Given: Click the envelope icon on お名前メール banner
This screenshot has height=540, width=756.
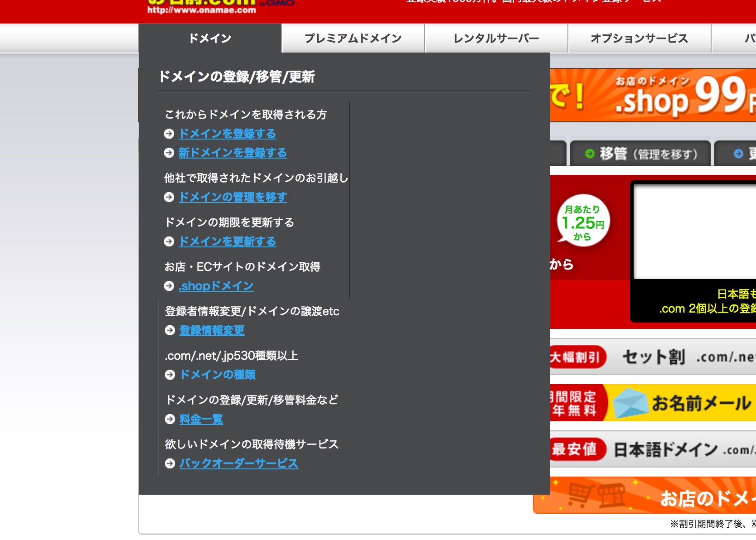Looking at the screenshot, I should pos(630,403).
